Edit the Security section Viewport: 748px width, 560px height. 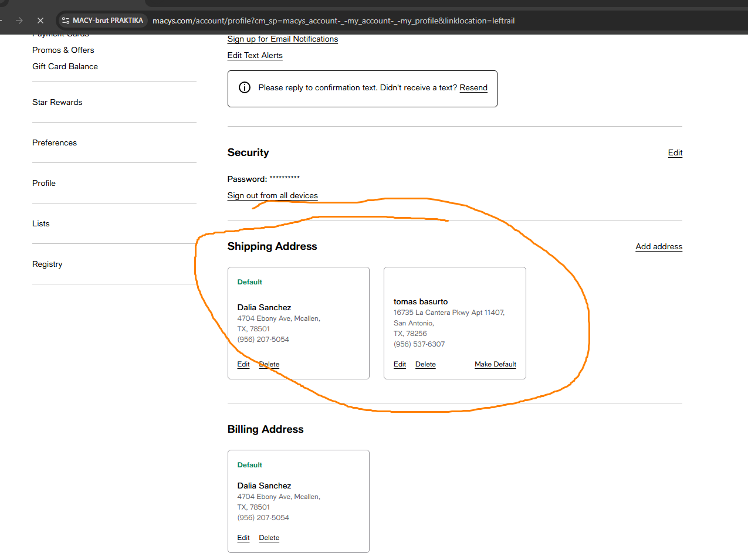pyautogui.click(x=675, y=153)
